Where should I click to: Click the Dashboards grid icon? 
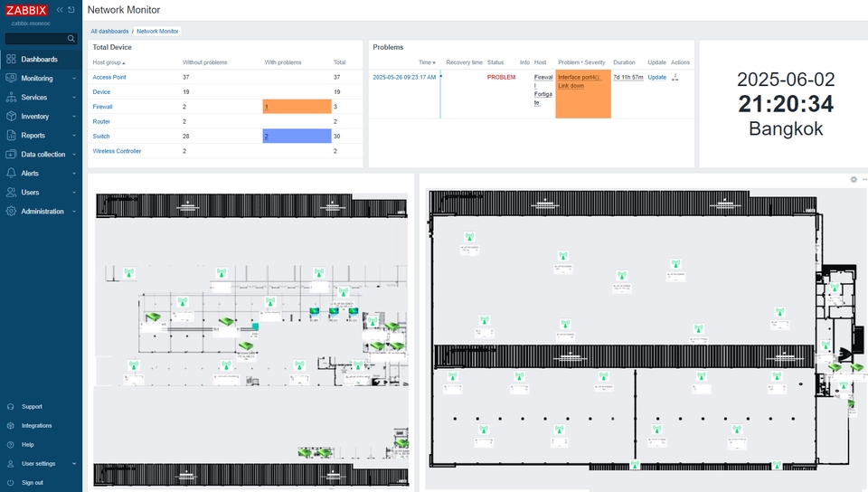11,59
